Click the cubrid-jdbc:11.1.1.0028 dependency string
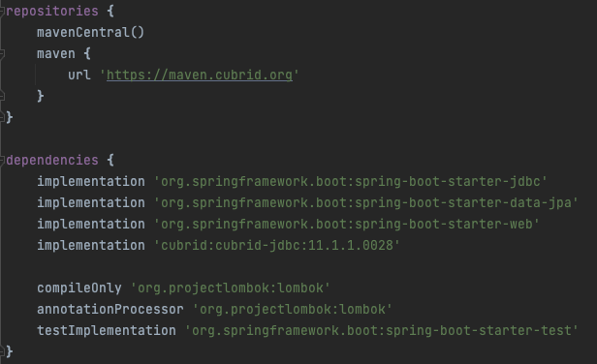Image resolution: width=597 pixels, height=364 pixels. pyautogui.click(x=277, y=245)
